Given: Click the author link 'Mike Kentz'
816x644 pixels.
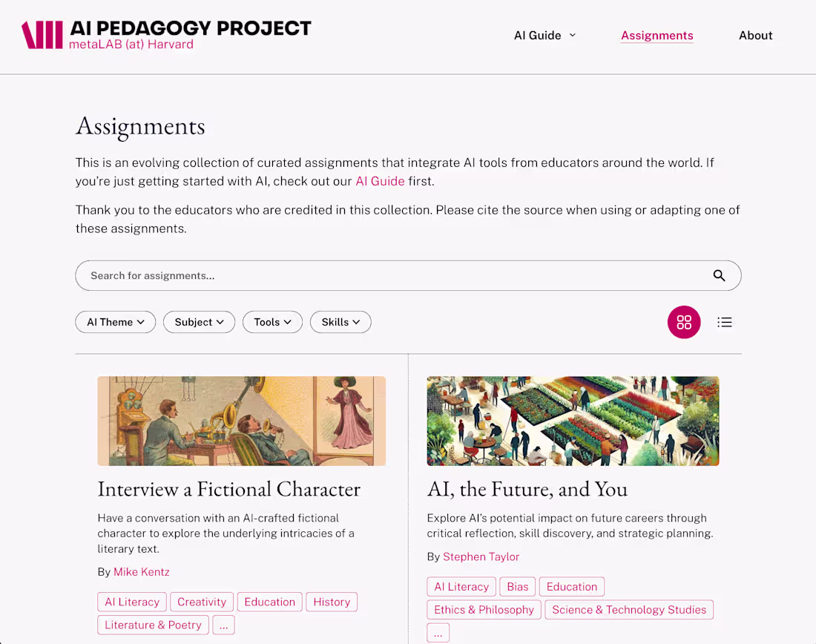Looking at the screenshot, I should coord(141,571).
